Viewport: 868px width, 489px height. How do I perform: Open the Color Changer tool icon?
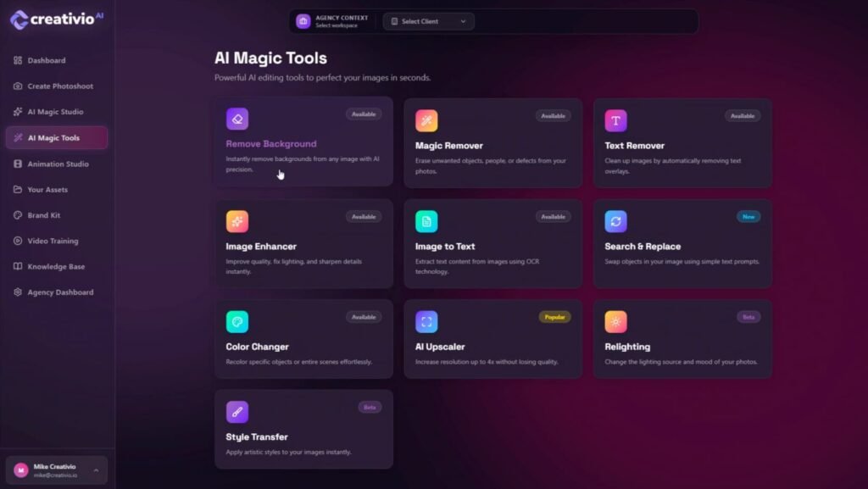pyautogui.click(x=237, y=321)
